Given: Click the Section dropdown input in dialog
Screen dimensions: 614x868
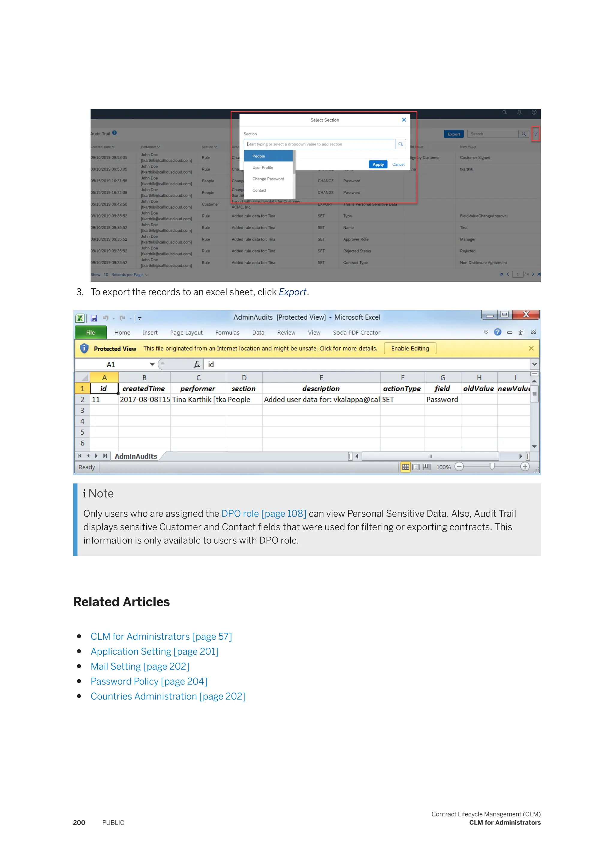Looking at the screenshot, I should click(320, 144).
